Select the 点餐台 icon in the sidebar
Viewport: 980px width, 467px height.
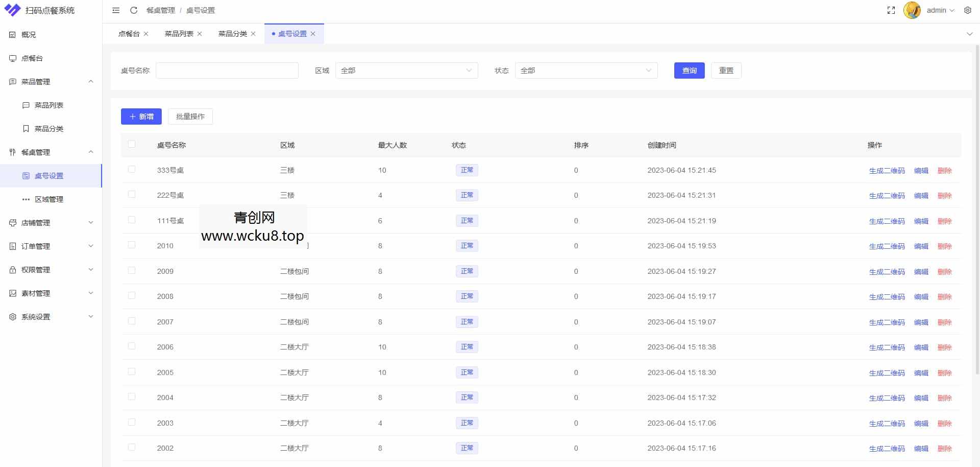point(12,58)
